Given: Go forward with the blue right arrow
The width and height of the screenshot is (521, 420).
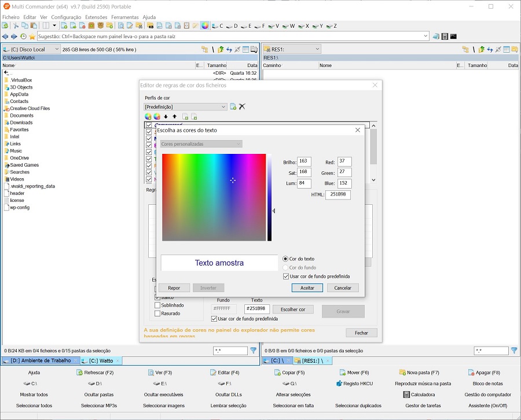Looking at the screenshot, I should click(x=14, y=36).
